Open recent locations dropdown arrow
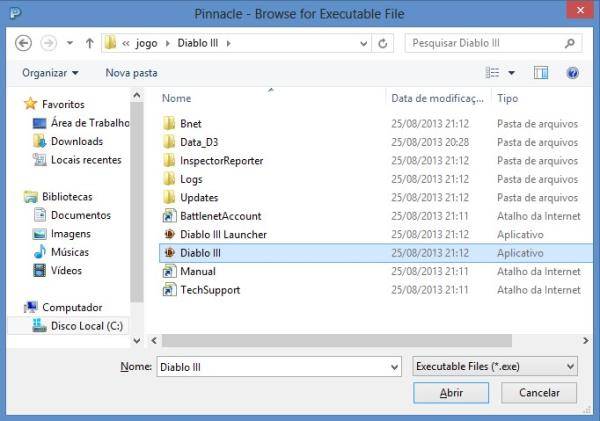The width and height of the screenshot is (600, 421). coord(70,43)
